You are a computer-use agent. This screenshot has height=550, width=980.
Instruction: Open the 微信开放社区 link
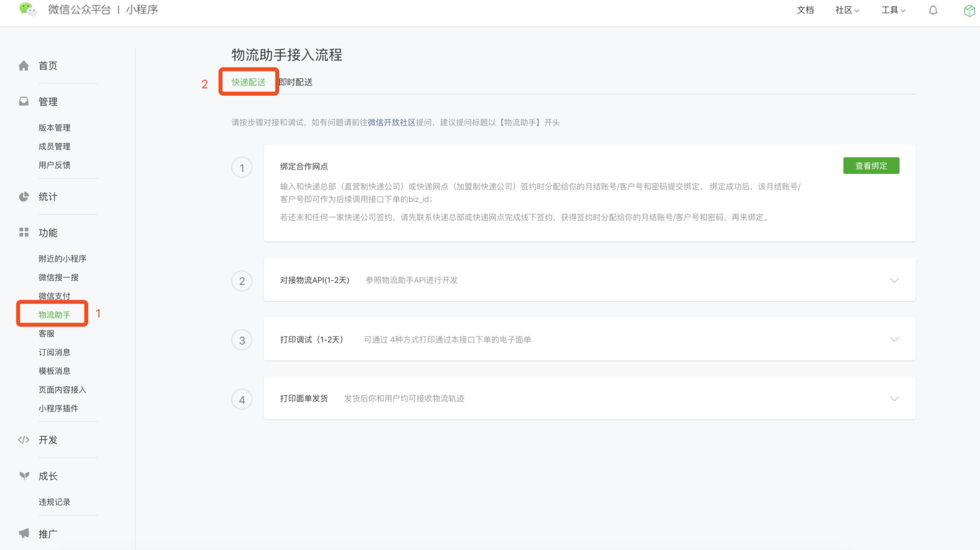391,122
